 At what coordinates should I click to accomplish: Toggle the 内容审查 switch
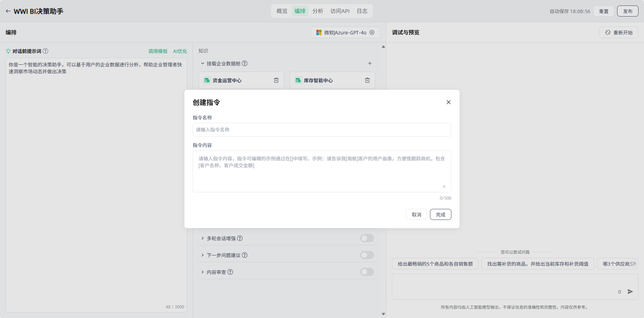coord(367,272)
